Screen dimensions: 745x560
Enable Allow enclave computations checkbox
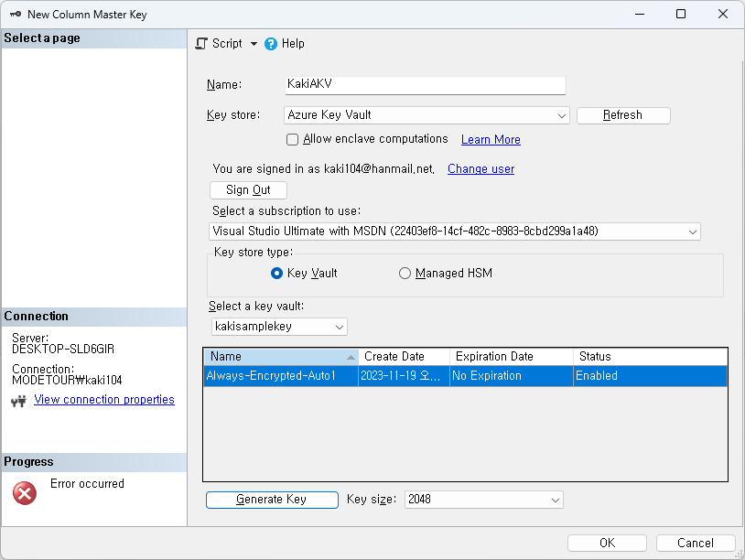tap(292, 140)
